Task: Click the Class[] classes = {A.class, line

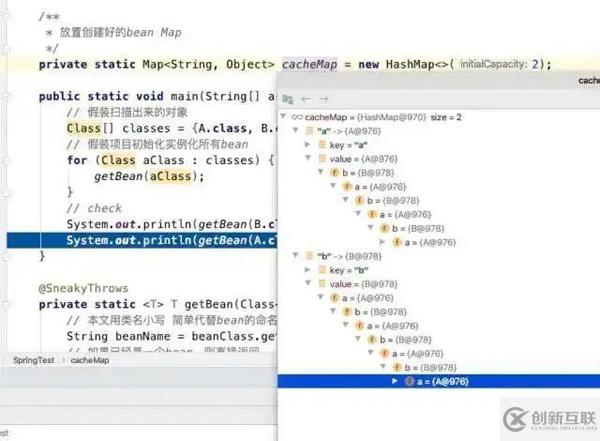Action: (171, 128)
